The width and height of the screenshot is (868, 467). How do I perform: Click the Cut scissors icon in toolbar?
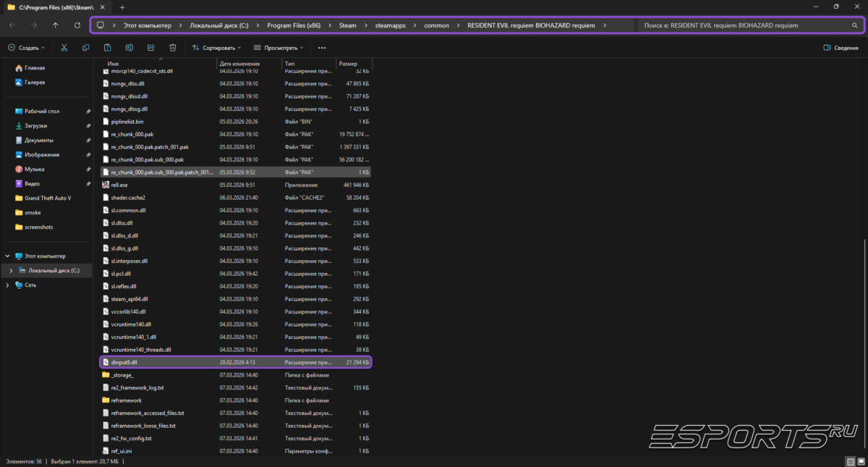(x=64, y=47)
